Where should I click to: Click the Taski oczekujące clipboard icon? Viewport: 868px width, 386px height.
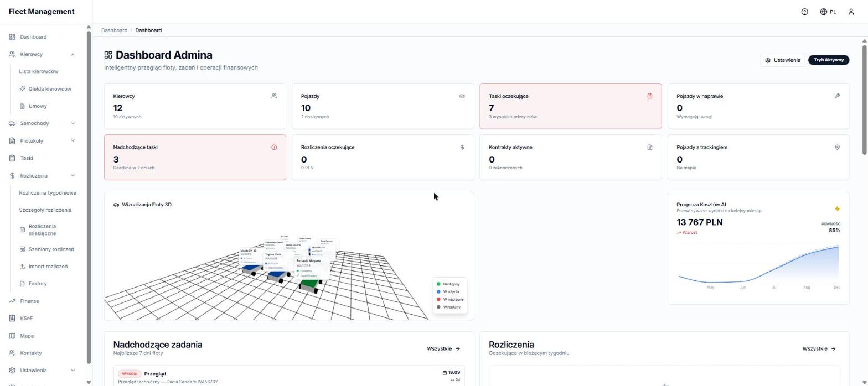coord(649,96)
